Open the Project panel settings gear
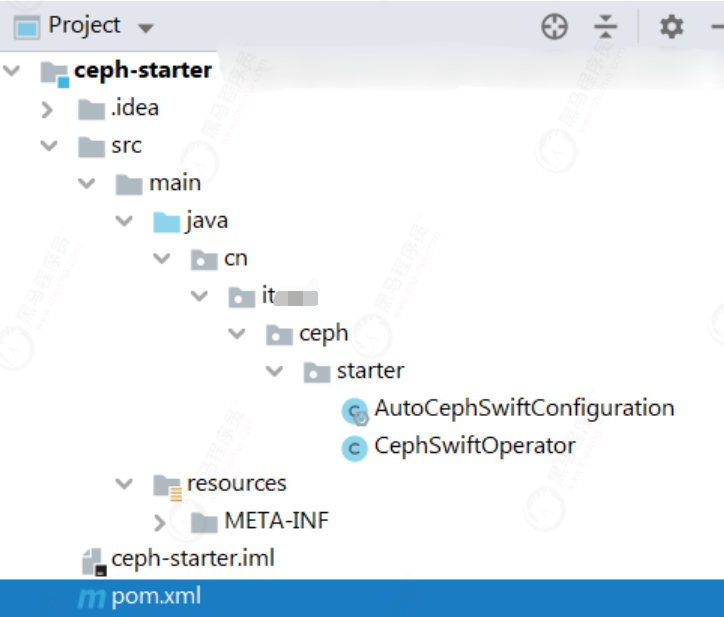Screen dimensions: 724x617 pos(671,27)
